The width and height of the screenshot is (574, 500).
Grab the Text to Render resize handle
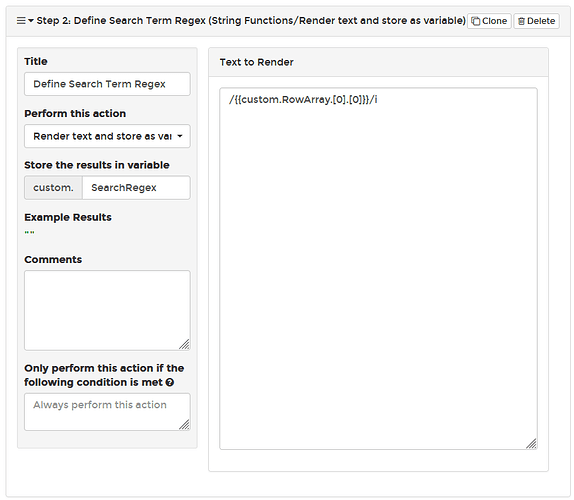click(531, 443)
